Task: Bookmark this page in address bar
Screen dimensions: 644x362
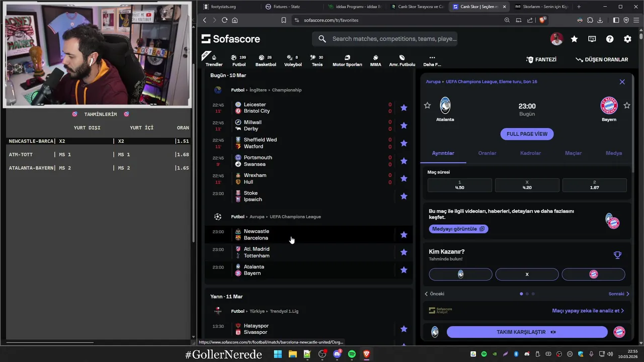Action: pos(283,20)
